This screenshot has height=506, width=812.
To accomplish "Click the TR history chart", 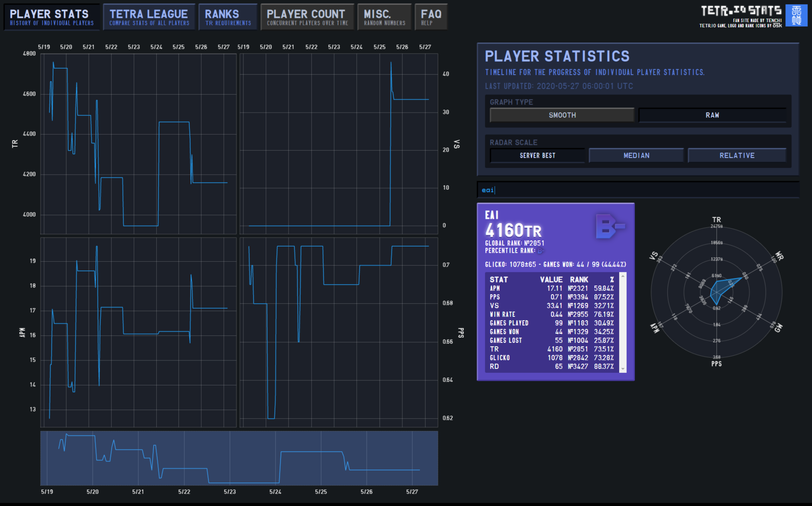I will 138,144.
